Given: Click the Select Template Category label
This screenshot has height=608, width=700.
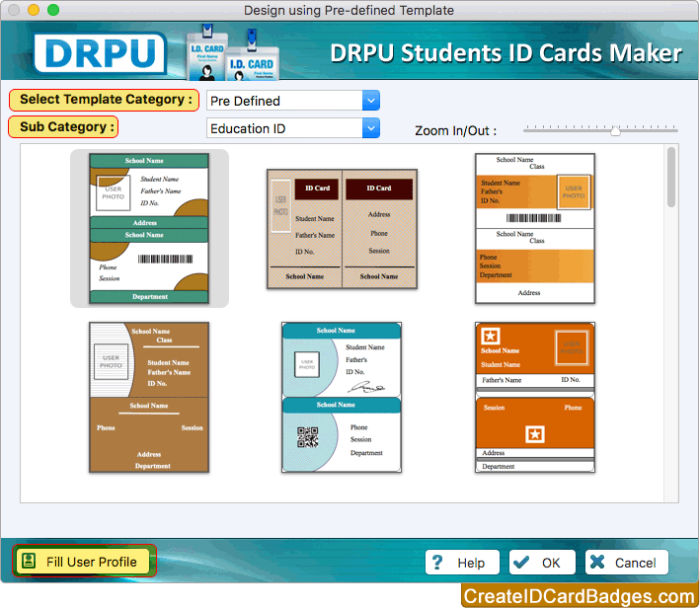Looking at the screenshot, I should click(104, 100).
